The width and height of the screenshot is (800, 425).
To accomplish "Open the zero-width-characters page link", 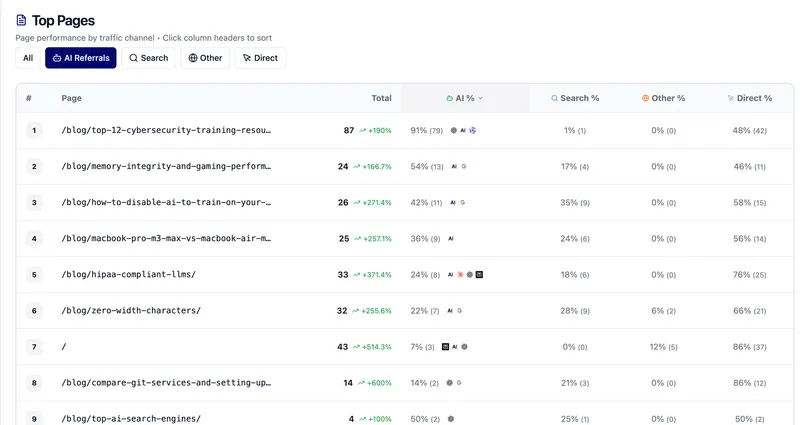I will pos(131,311).
